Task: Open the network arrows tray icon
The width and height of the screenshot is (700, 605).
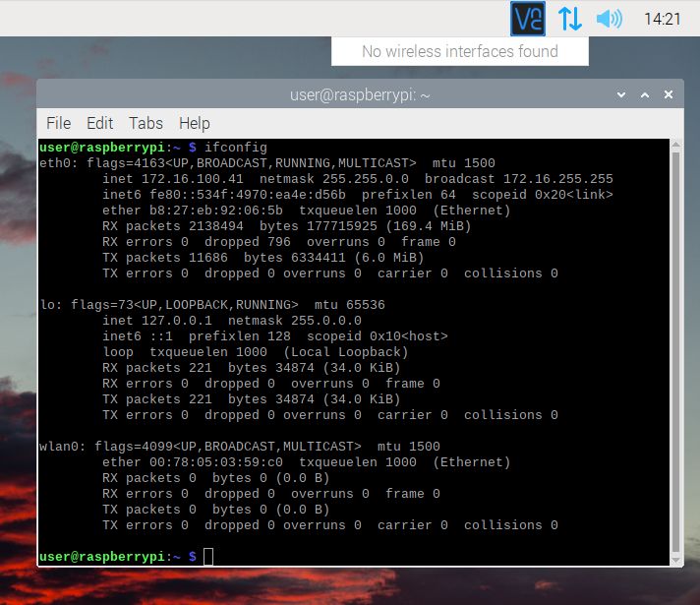Action: (570, 19)
